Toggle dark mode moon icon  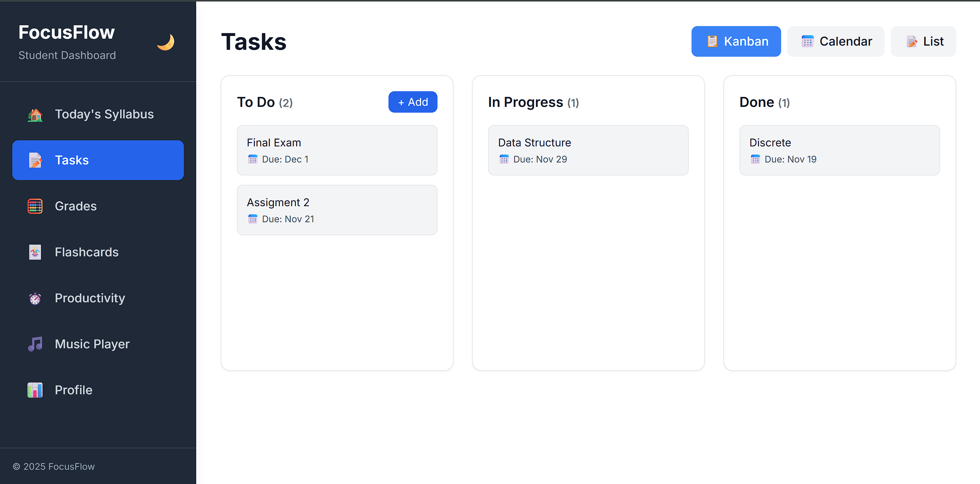tap(166, 42)
